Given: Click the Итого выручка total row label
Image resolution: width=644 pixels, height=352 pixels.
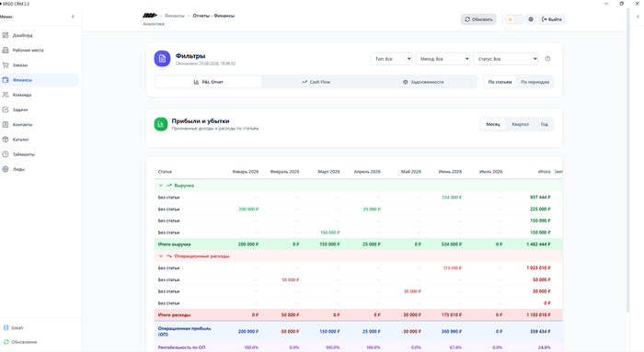Looking at the screenshot, I should coord(174,244).
